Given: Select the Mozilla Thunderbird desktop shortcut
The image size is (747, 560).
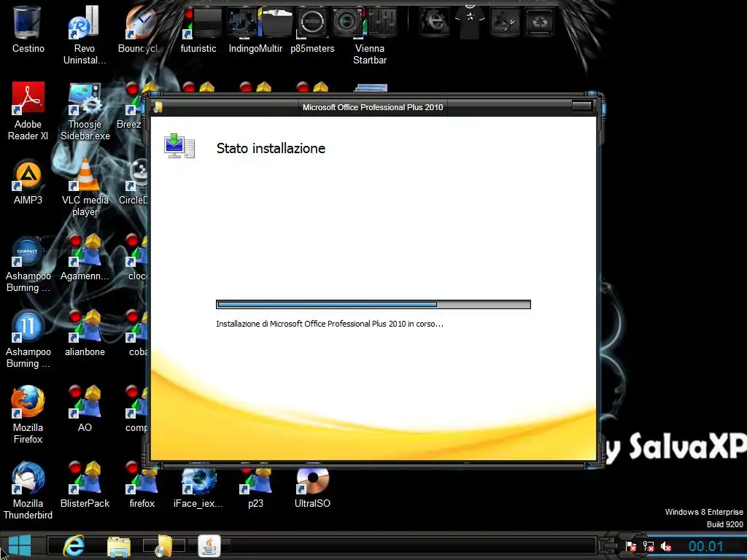Looking at the screenshot, I should [x=28, y=490].
